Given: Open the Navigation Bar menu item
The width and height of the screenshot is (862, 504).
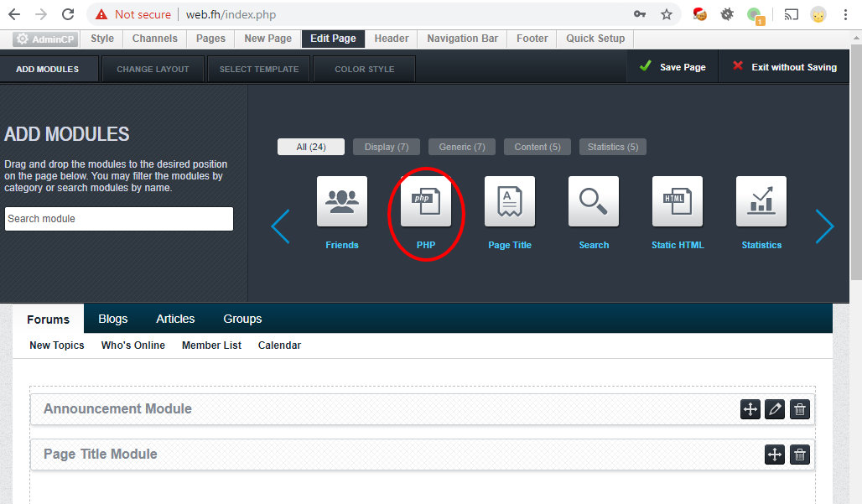Looking at the screenshot, I should pos(462,39).
